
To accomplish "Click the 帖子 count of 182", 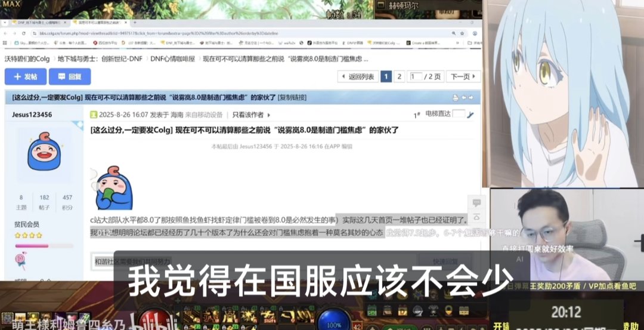I will [44, 198].
